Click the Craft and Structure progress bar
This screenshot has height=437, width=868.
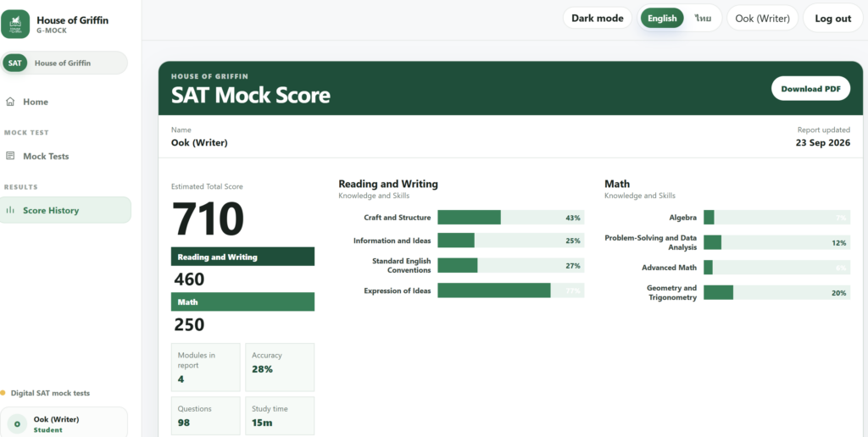[511, 218]
